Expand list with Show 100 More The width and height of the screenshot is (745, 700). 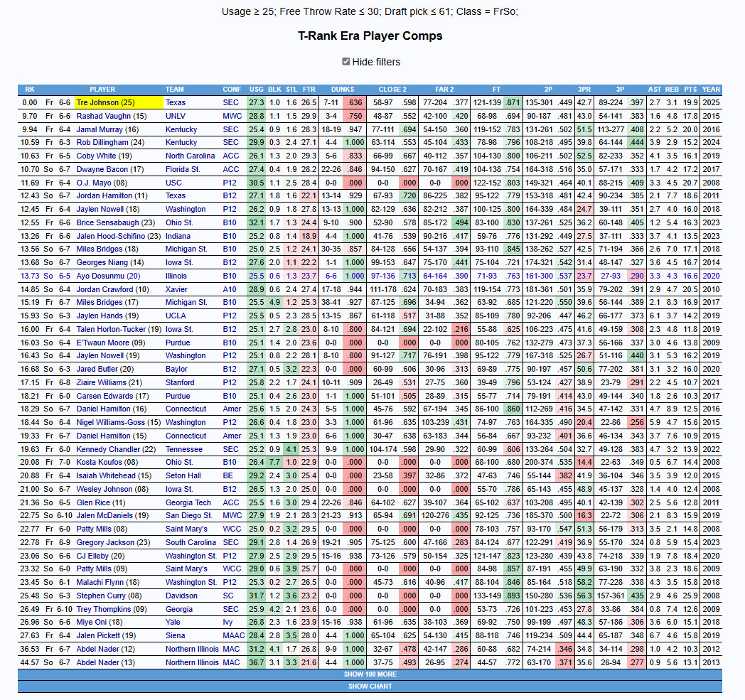pyautogui.click(x=370, y=674)
